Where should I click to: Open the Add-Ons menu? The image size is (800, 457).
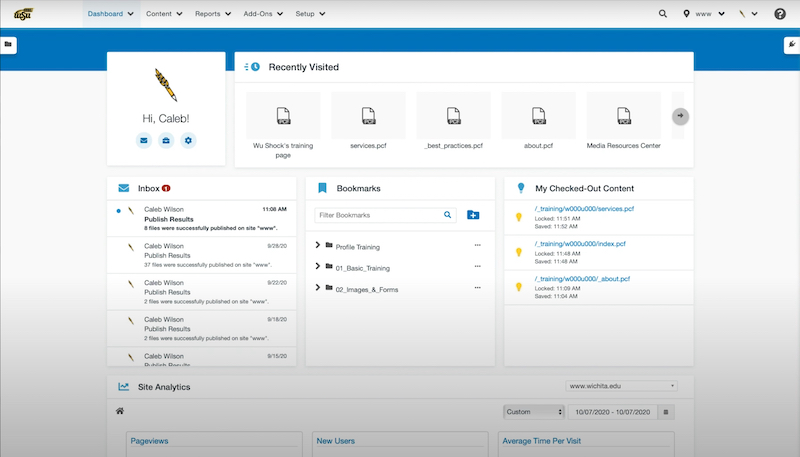[263, 14]
